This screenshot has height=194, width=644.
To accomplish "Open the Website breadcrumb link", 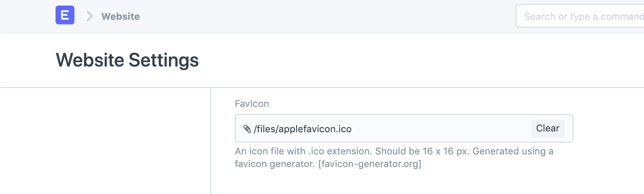I will click(121, 17).
